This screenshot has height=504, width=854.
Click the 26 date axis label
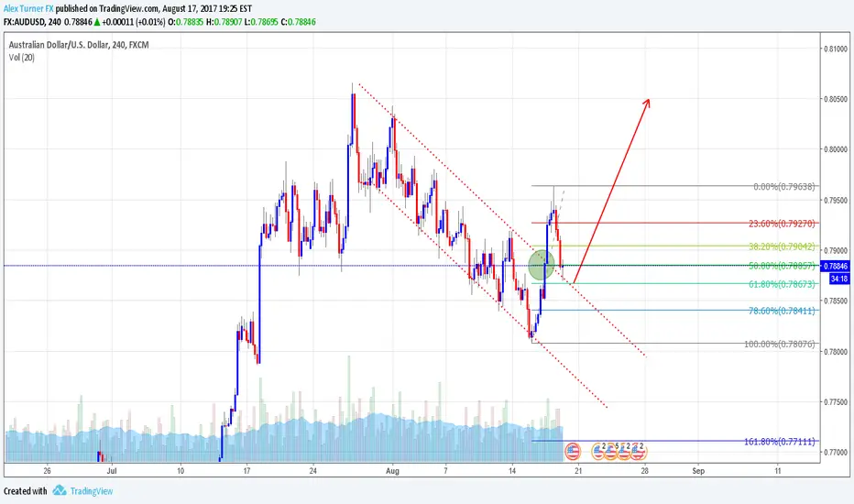pyautogui.click(x=47, y=471)
